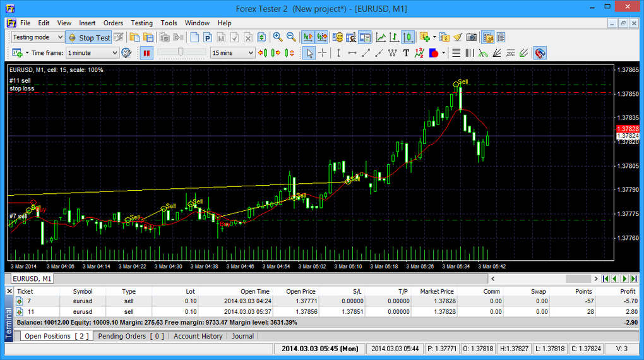
Task: Step back one bar with left arrow candle
Action: click(x=263, y=52)
